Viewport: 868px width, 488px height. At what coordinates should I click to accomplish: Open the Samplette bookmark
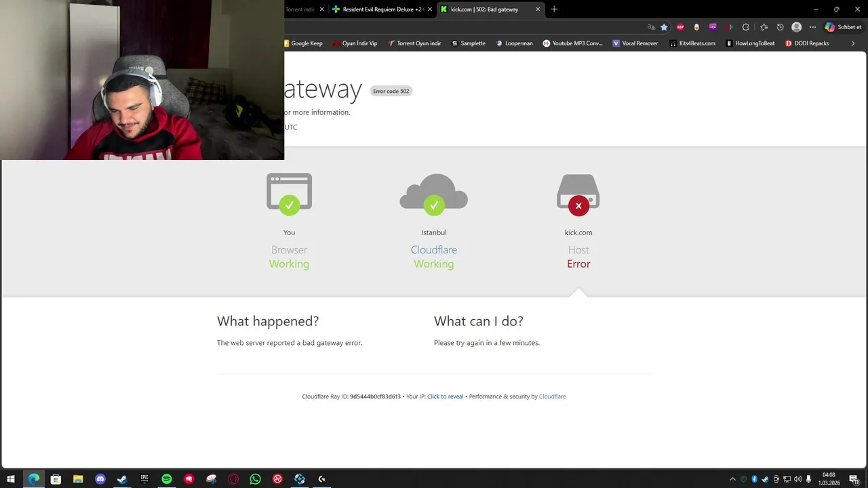click(x=469, y=43)
